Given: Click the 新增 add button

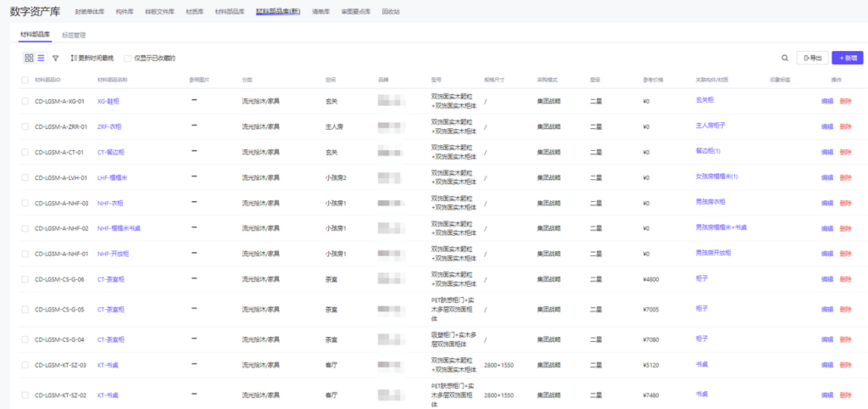Looking at the screenshot, I should coord(848,58).
